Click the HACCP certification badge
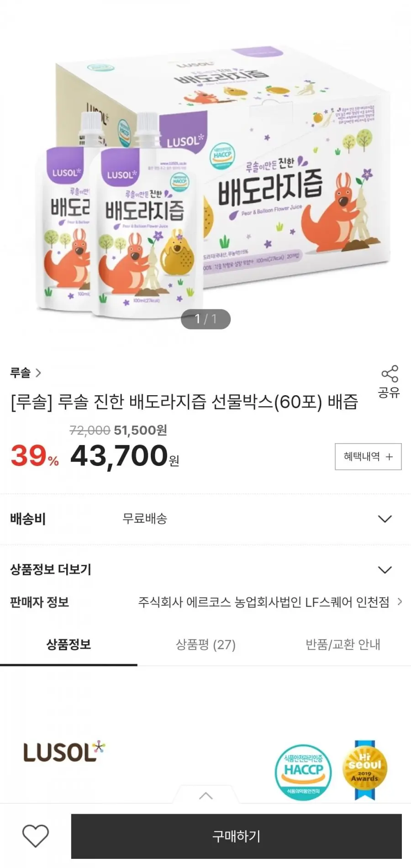This screenshot has height=868, width=411. point(305,769)
